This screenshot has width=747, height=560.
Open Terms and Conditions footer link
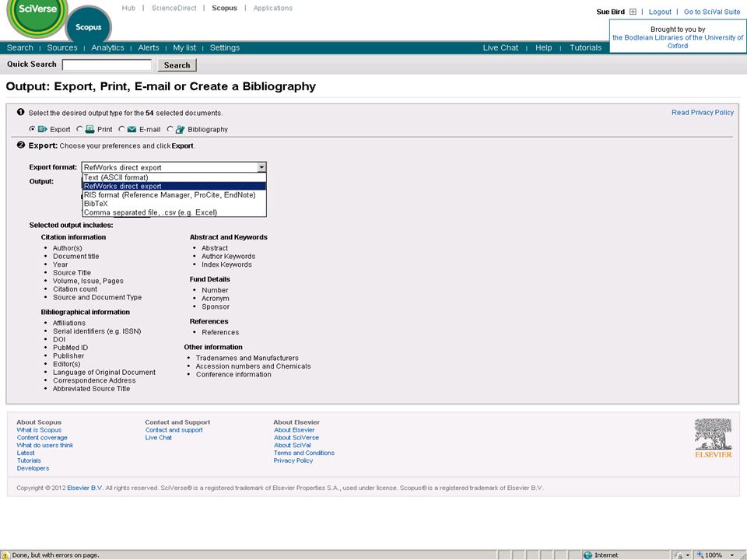pos(304,453)
